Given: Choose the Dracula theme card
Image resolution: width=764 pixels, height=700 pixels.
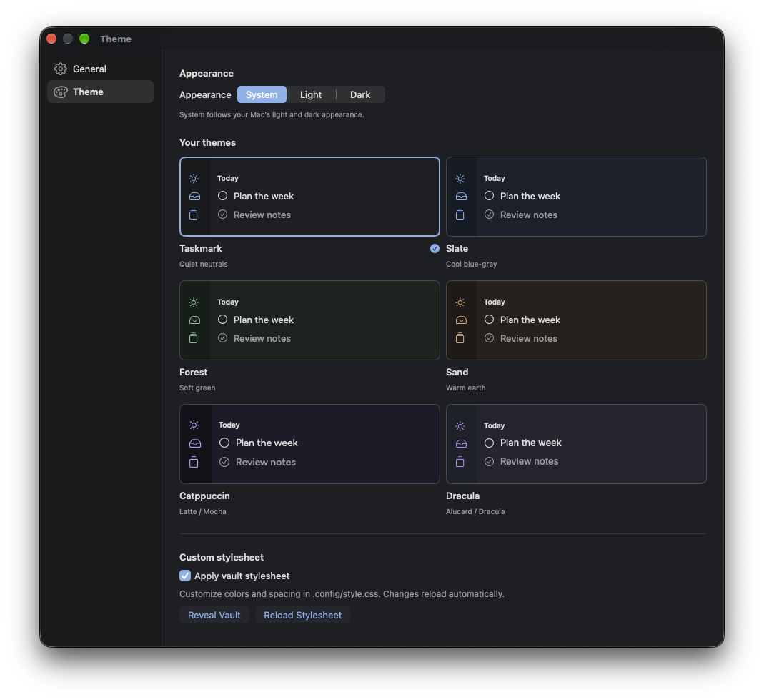Looking at the screenshot, I should (576, 444).
